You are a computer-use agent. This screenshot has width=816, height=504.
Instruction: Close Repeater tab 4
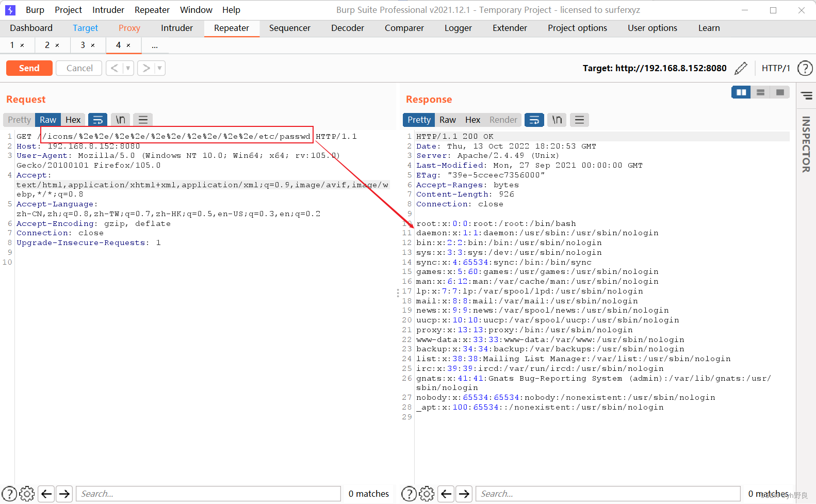click(128, 45)
